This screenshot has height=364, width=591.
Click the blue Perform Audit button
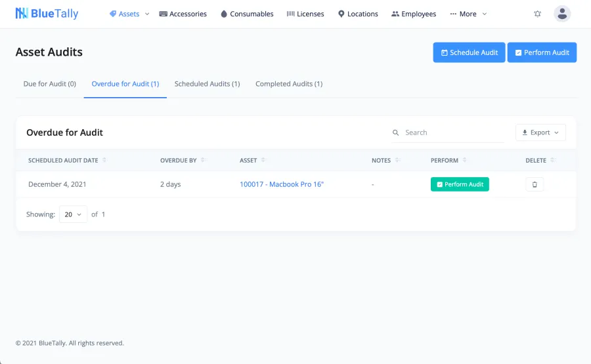click(542, 52)
